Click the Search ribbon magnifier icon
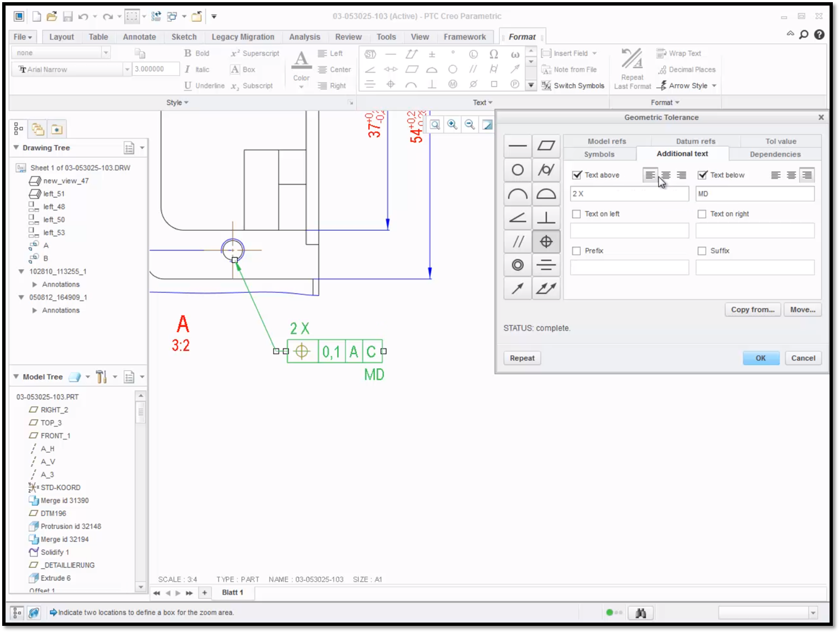This screenshot has width=840, height=633. click(804, 35)
